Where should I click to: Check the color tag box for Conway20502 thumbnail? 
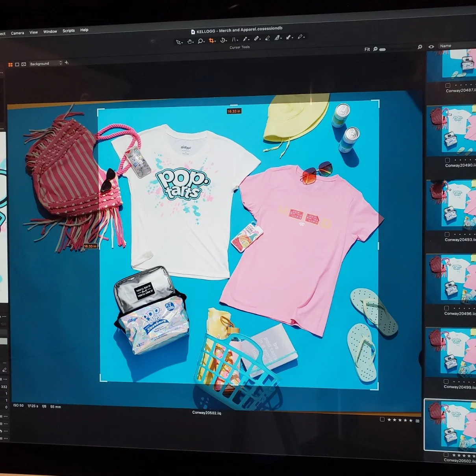pyautogui.click(x=446, y=455)
